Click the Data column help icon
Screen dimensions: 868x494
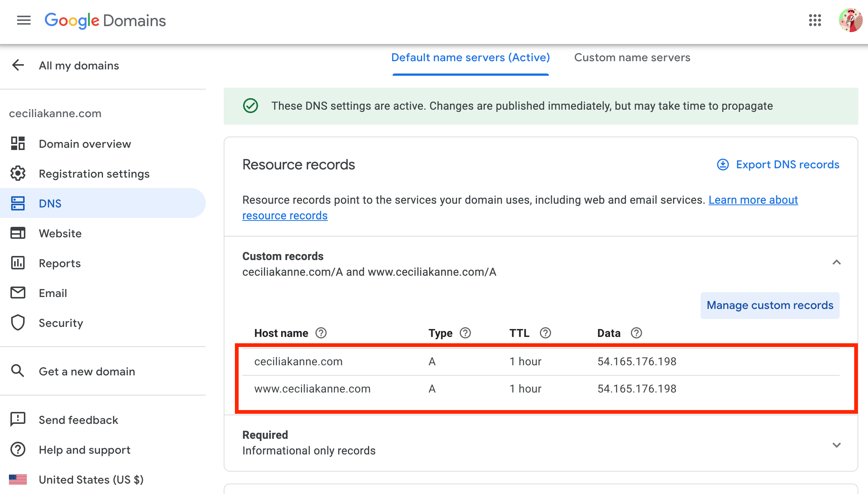(636, 333)
